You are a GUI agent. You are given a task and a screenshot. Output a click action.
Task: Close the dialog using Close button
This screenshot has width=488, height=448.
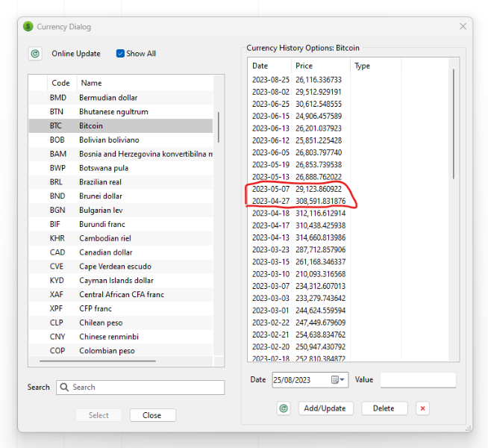point(152,415)
